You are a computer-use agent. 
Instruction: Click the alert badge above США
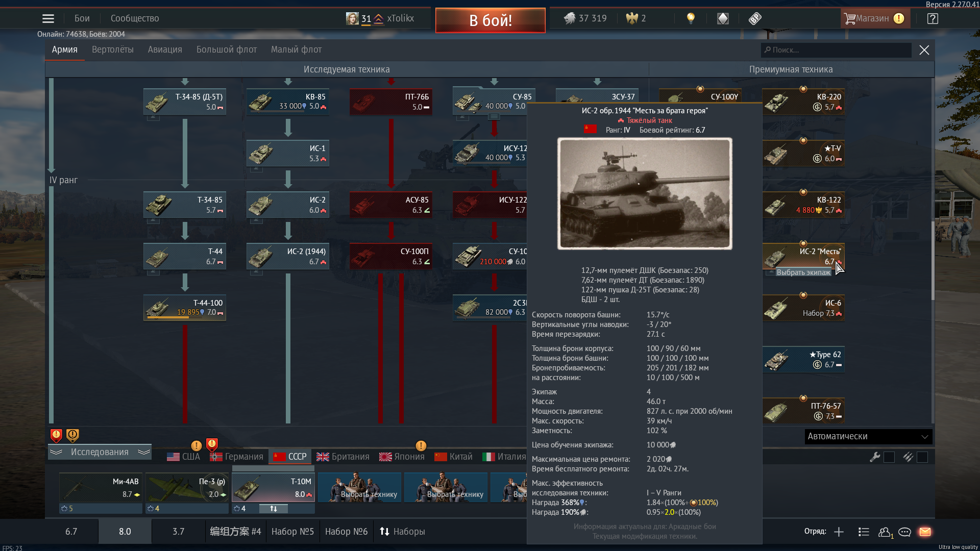(196, 445)
